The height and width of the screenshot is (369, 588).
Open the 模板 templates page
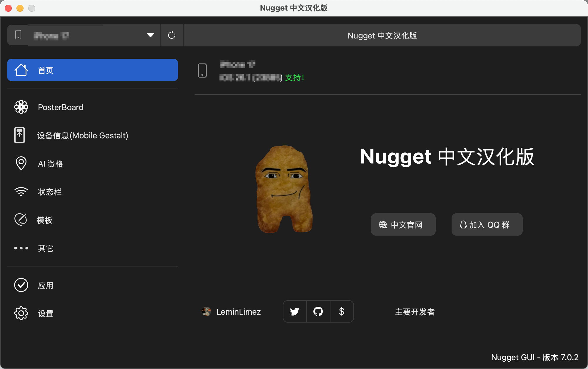click(x=93, y=220)
